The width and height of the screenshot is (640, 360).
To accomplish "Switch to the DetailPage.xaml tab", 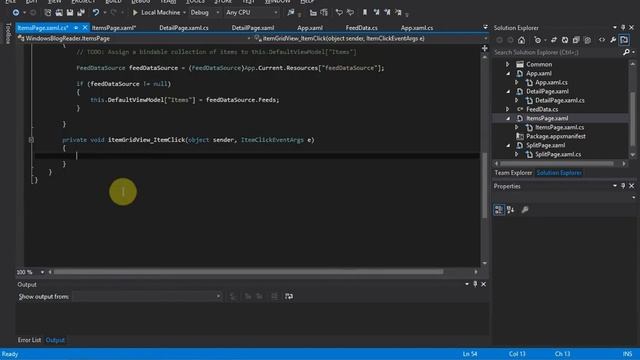I will (253, 28).
